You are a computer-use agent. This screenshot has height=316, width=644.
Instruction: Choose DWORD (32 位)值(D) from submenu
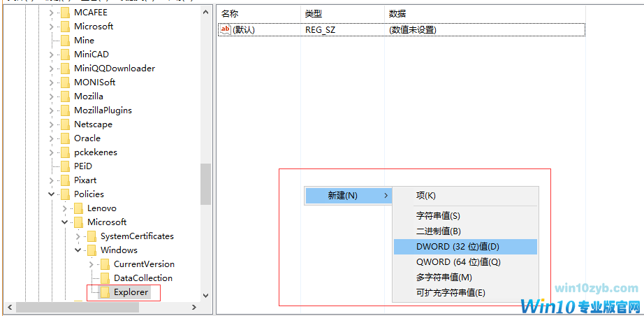pos(458,247)
